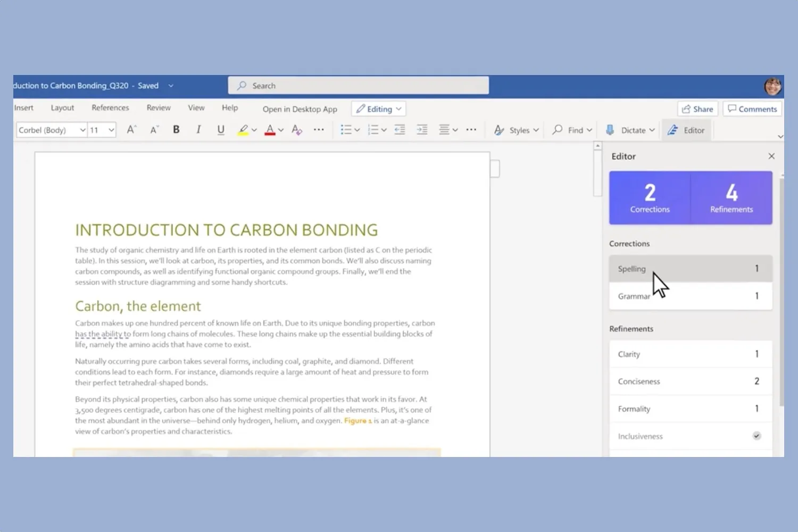The height and width of the screenshot is (532, 798).
Task: Open the References tab
Action: (x=110, y=108)
